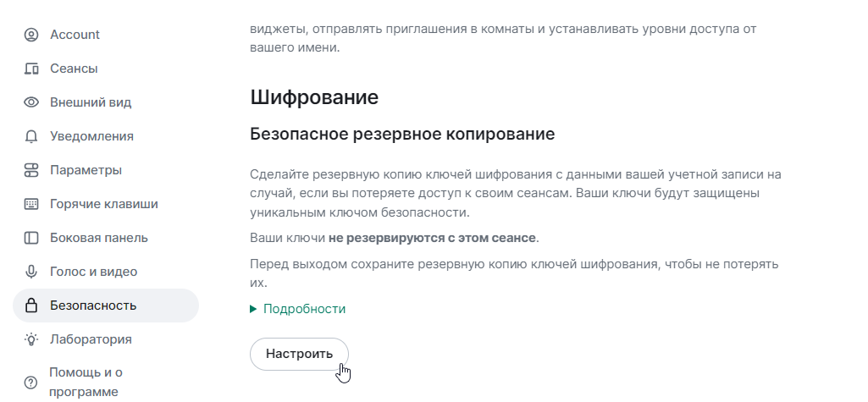Click the Настроить button
The width and height of the screenshot is (868, 402).
(x=299, y=354)
